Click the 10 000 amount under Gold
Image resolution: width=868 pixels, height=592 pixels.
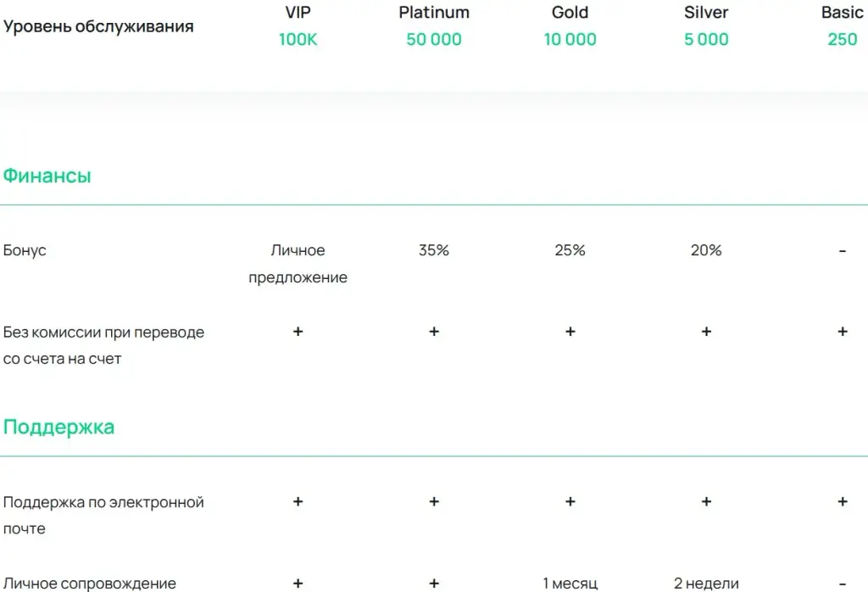(x=570, y=39)
